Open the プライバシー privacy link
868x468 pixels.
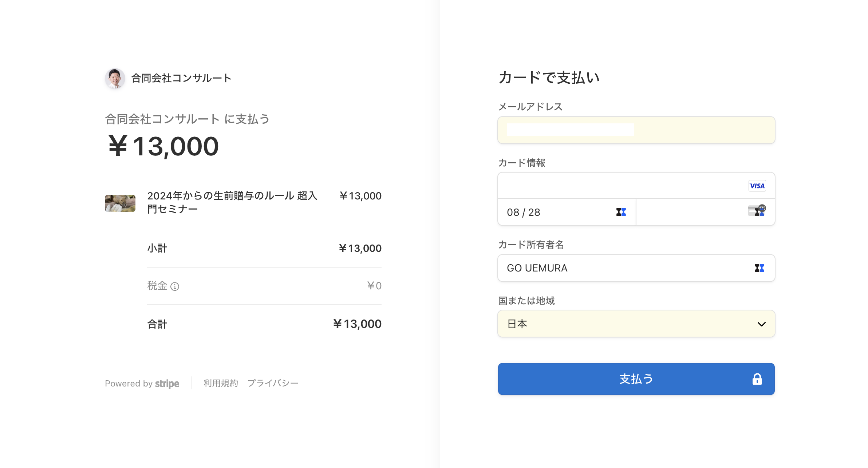(x=273, y=383)
